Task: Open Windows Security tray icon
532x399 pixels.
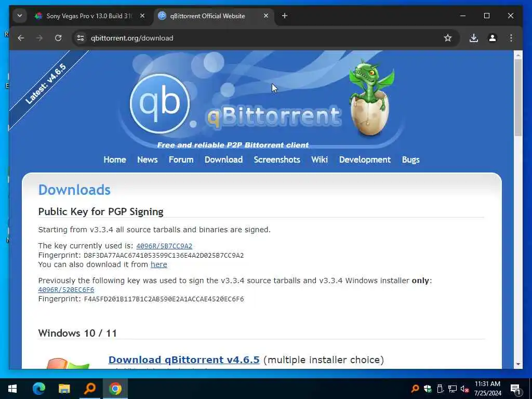Action: (428, 389)
